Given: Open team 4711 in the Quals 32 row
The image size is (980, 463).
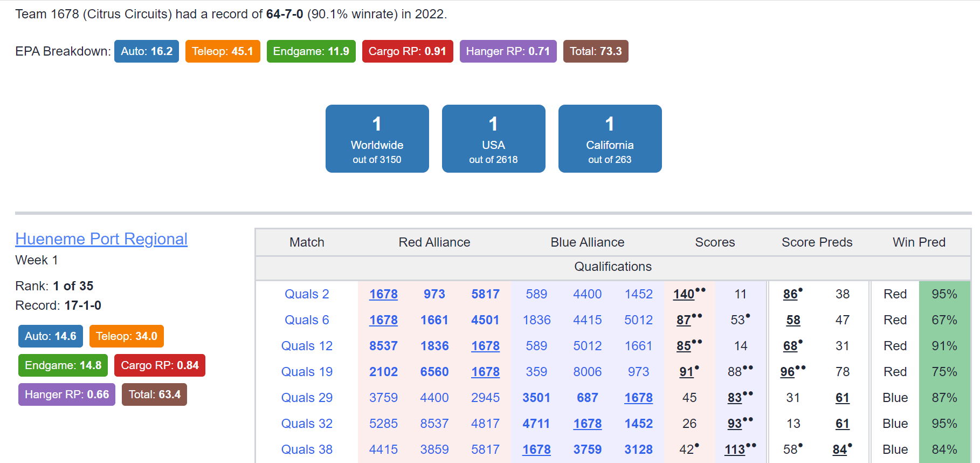Looking at the screenshot, I should tap(536, 424).
